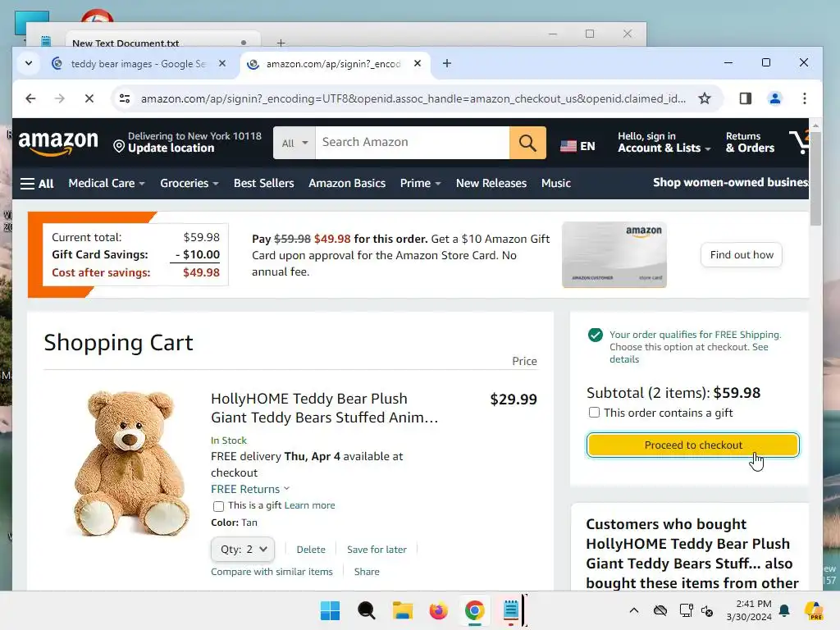The width and height of the screenshot is (840, 630).
Task: Click into Search Amazon field
Action: [412, 143]
